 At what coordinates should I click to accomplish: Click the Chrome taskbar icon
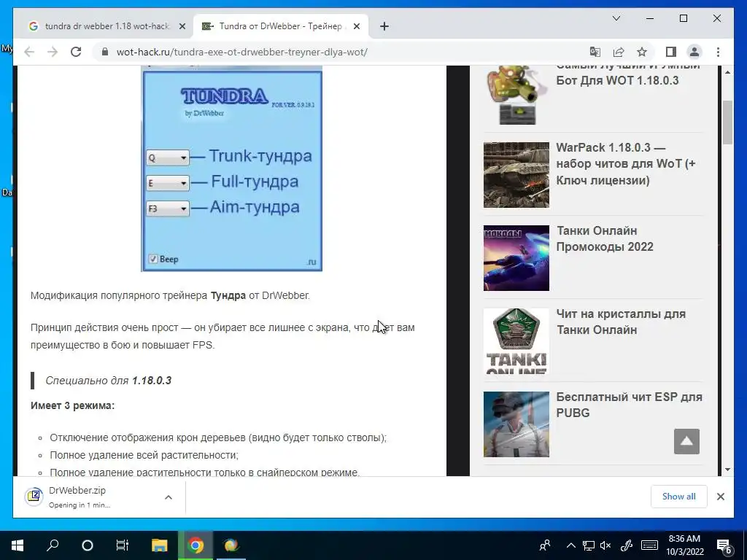pyautogui.click(x=196, y=545)
